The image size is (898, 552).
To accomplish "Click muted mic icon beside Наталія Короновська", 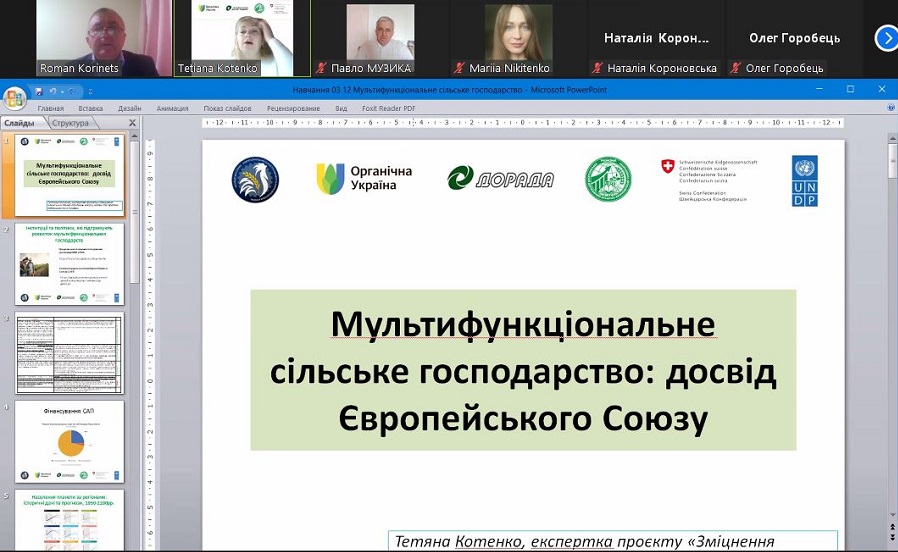I will tap(597, 68).
